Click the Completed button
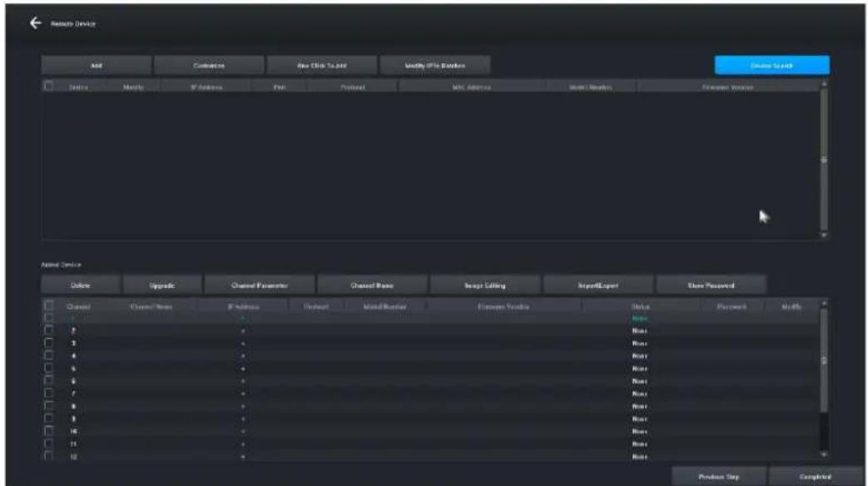Screen dimensions: 868x486 click(x=815, y=477)
